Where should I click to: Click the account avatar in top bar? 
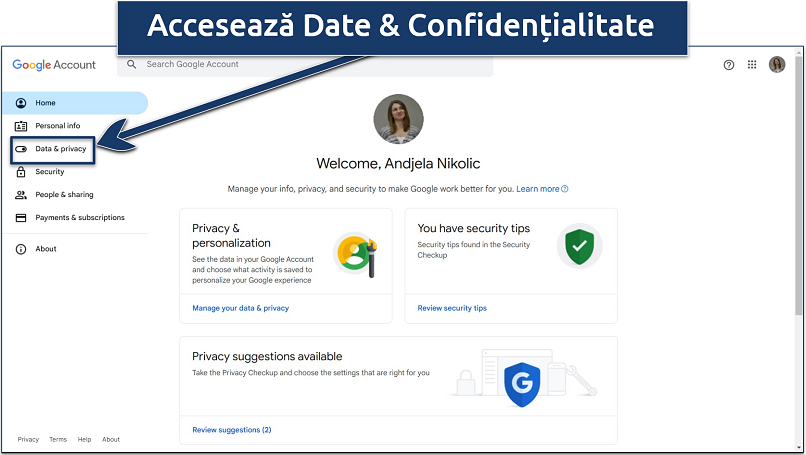click(777, 65)
